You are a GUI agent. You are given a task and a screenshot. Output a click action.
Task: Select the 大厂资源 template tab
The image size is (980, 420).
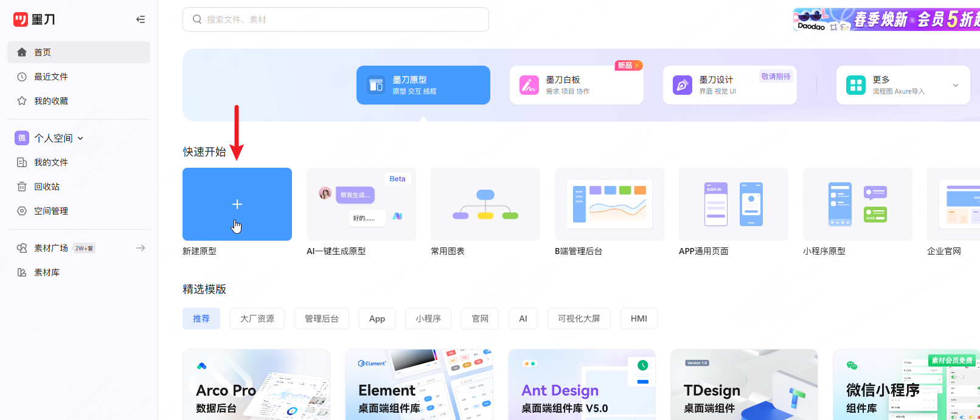tap(257, 318)
